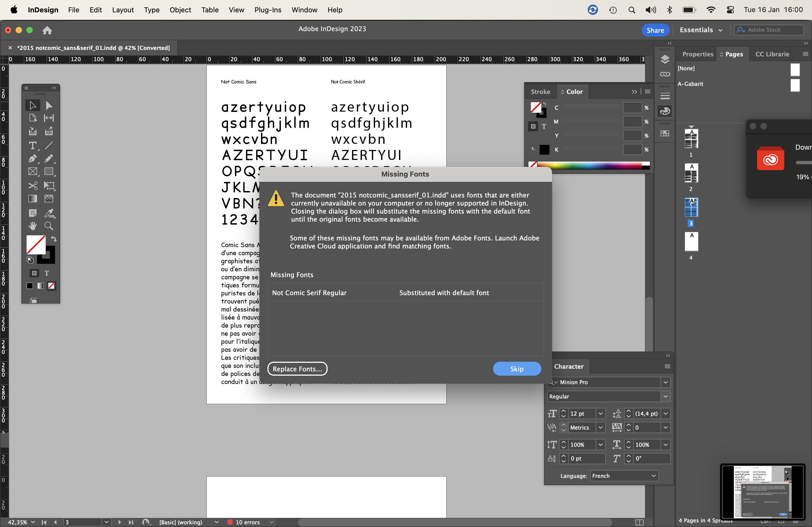Viewport: 812px width, 527px height.
Task: Open the Plug-Ins menu
Action: click(267, 10)
